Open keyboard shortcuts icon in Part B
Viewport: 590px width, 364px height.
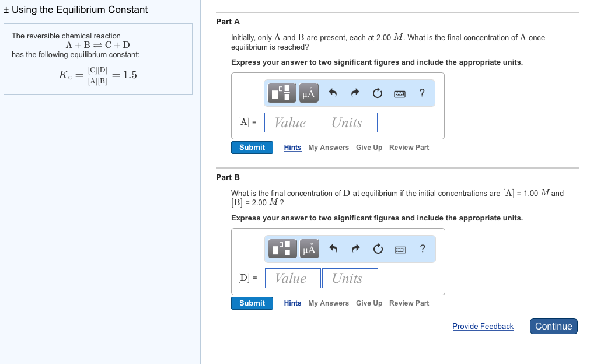[400, 249]
